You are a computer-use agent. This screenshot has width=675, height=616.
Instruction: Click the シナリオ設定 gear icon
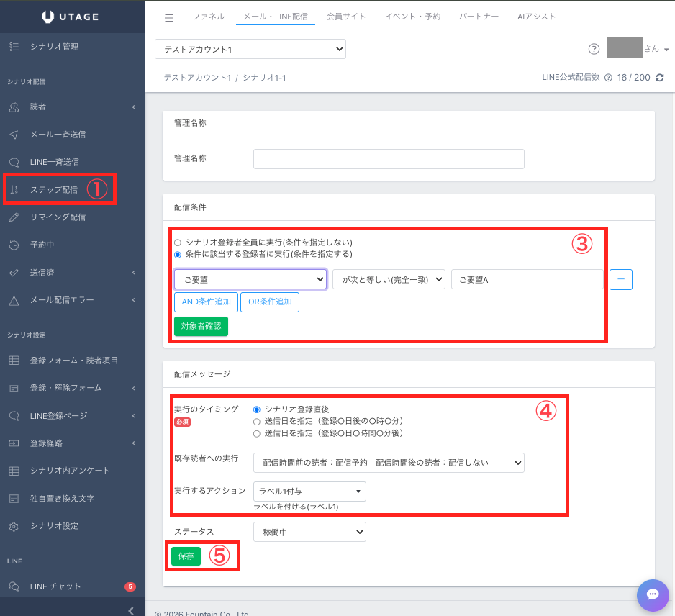click(x=14, y=526)
